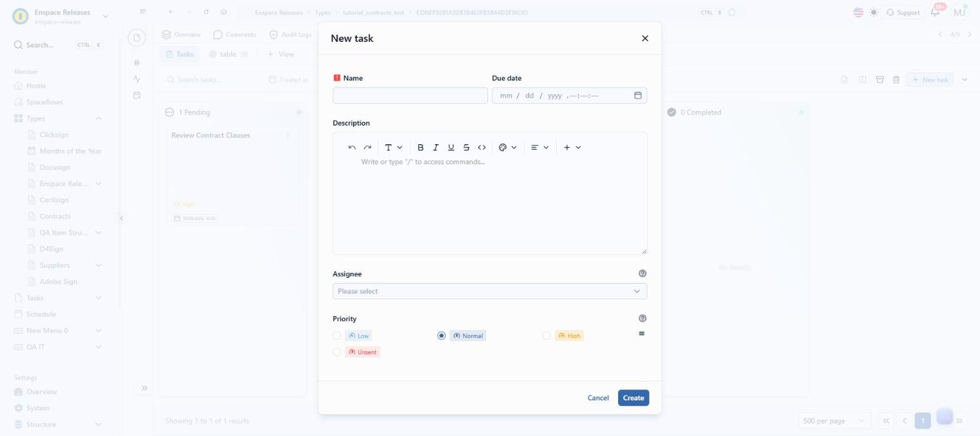Open text style dropdown in editor
Screen dimensions: 980x436
click(393, 147)
